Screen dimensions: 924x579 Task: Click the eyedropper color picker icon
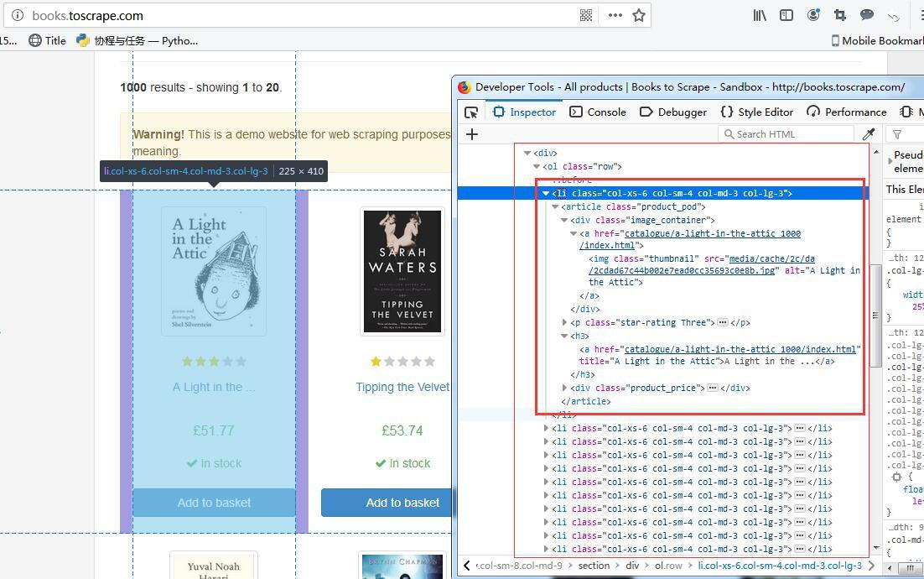tap(869, 134)
